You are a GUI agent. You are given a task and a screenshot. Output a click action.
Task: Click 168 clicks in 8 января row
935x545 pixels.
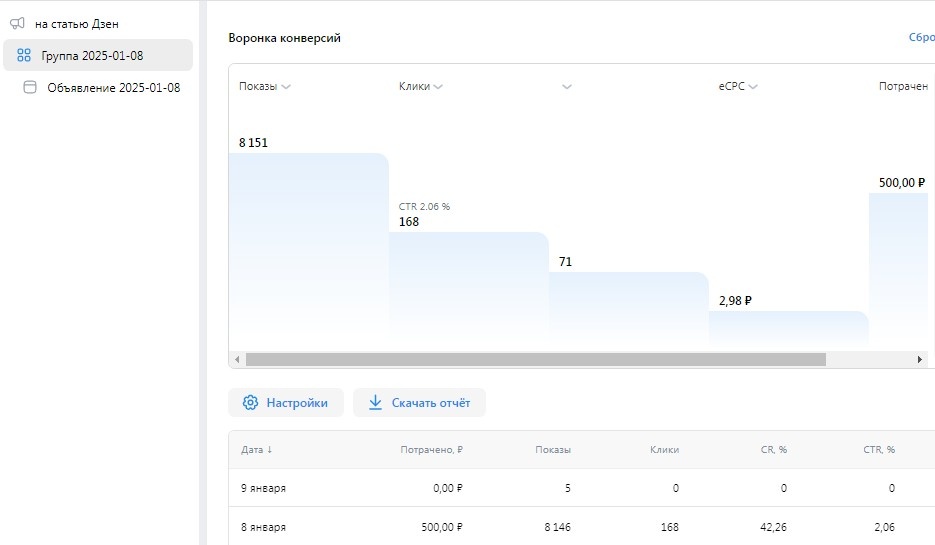(670, 527)
